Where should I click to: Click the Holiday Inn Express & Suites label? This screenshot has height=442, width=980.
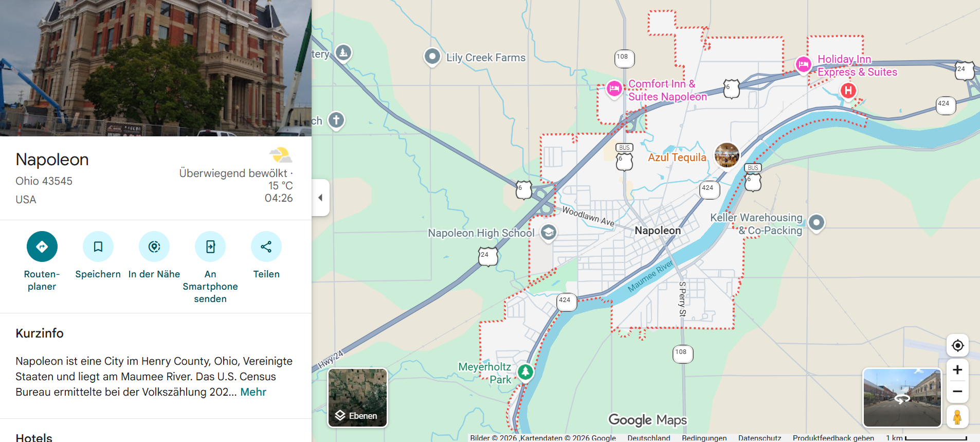point(857,66)
